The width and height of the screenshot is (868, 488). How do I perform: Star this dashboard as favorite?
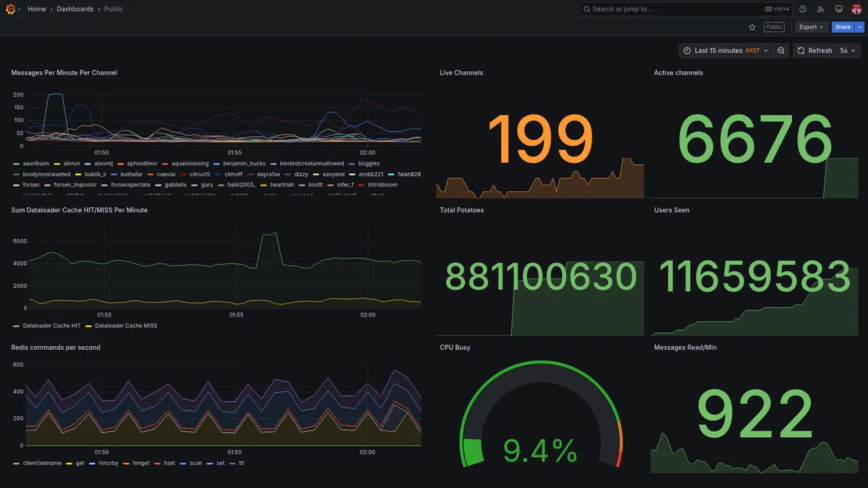tap(752, 27)
